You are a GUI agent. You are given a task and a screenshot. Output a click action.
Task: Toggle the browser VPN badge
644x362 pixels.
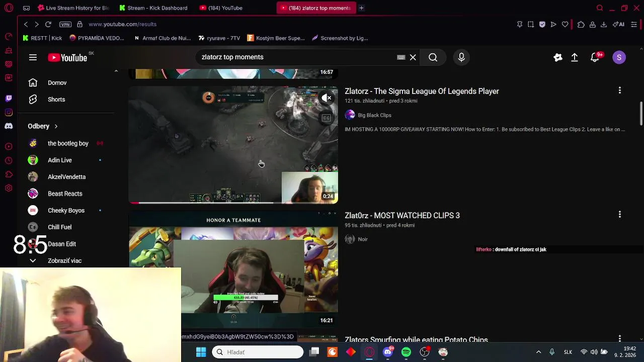(x=65, y=24)
